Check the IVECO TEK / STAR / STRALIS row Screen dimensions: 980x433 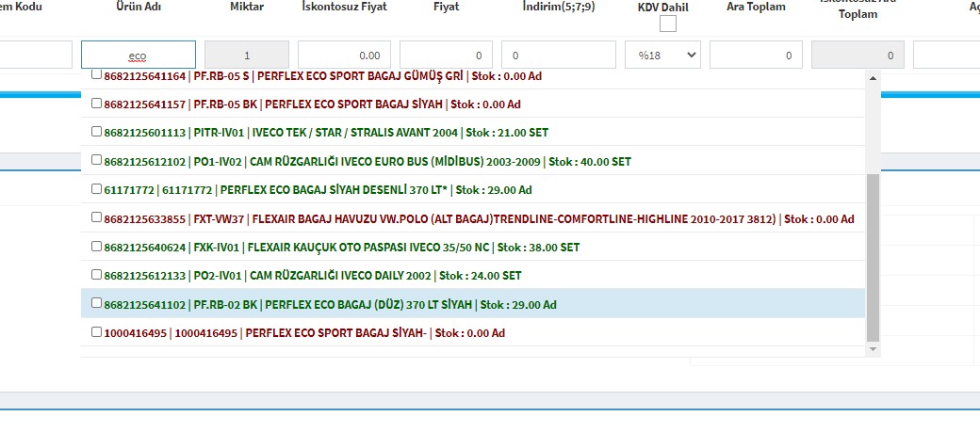click(97, 132)
